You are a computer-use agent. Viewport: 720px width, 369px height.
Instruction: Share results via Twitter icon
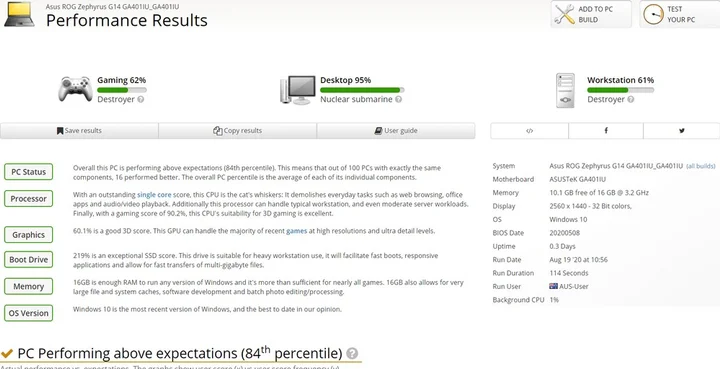click(681, 131)
